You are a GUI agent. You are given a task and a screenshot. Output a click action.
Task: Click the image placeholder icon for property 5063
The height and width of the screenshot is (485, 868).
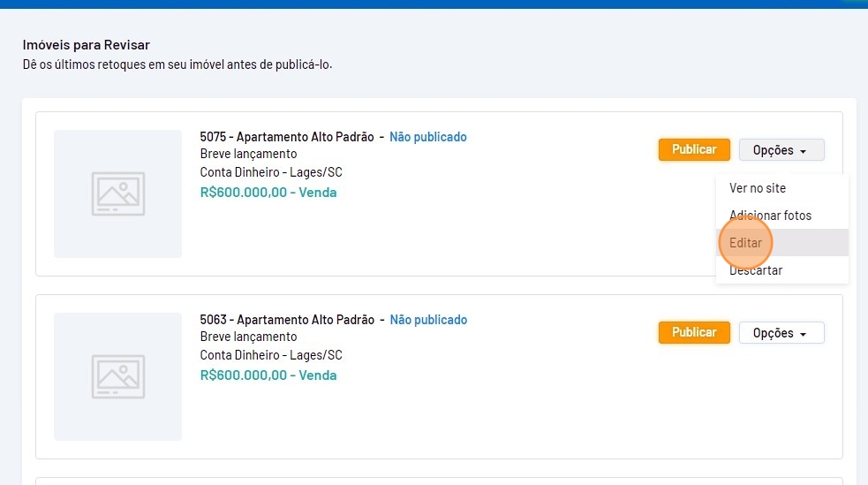(117, 376)
